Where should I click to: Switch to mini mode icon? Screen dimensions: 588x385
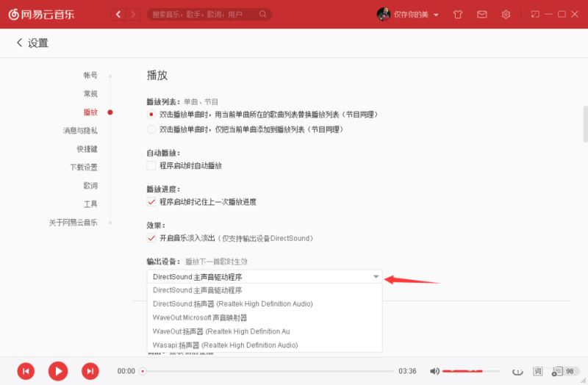535,14
